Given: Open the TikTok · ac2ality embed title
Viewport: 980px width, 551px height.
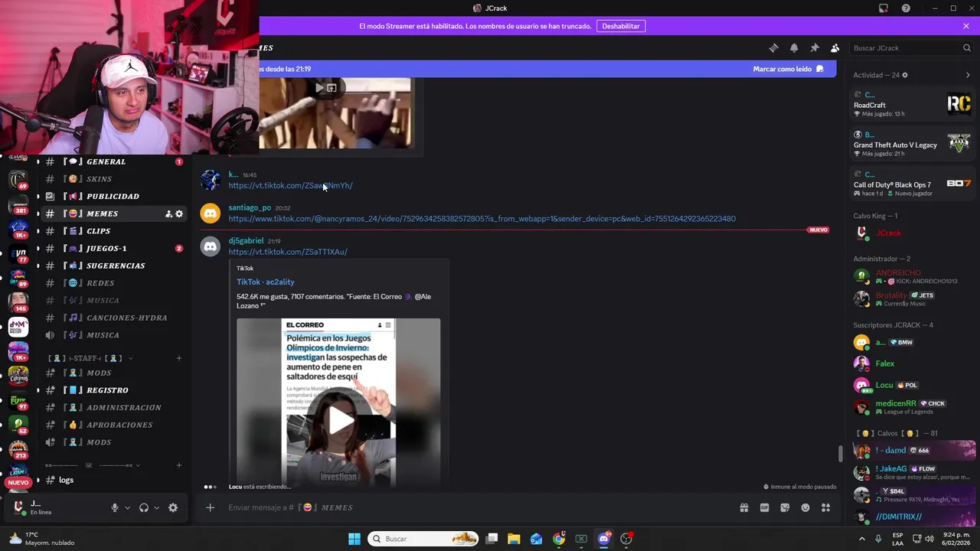Looking at the screenshot, I should click(265, 282).
